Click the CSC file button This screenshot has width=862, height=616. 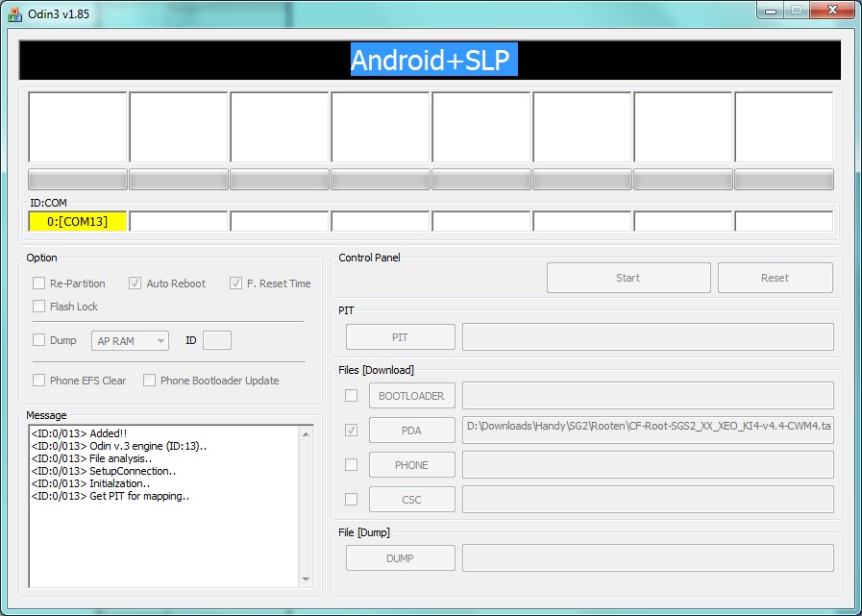tap(411, 500)
